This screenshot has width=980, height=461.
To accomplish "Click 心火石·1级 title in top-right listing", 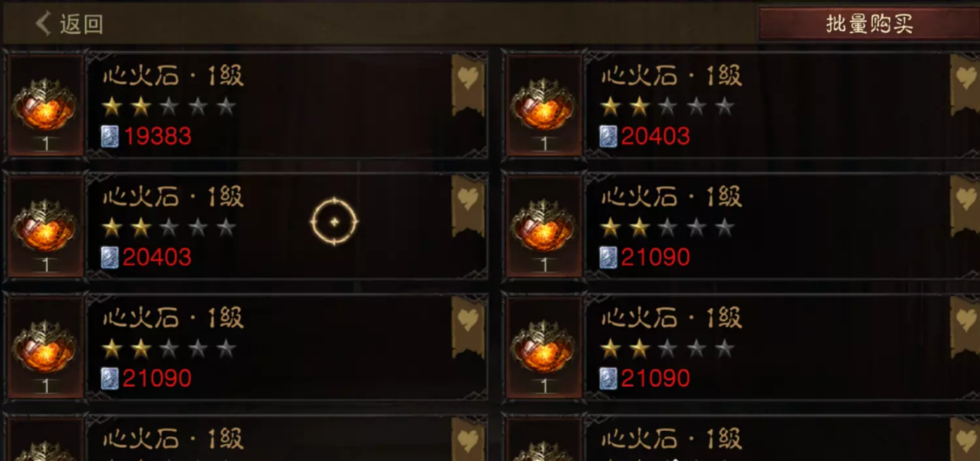I will click(671, 76).
